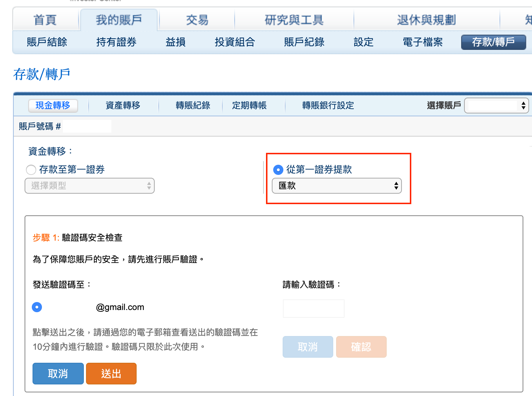Open the 匯款 withdrawal type dropdown
The height and width of the screenshot is (396, 532).
(x=337, y=186)
